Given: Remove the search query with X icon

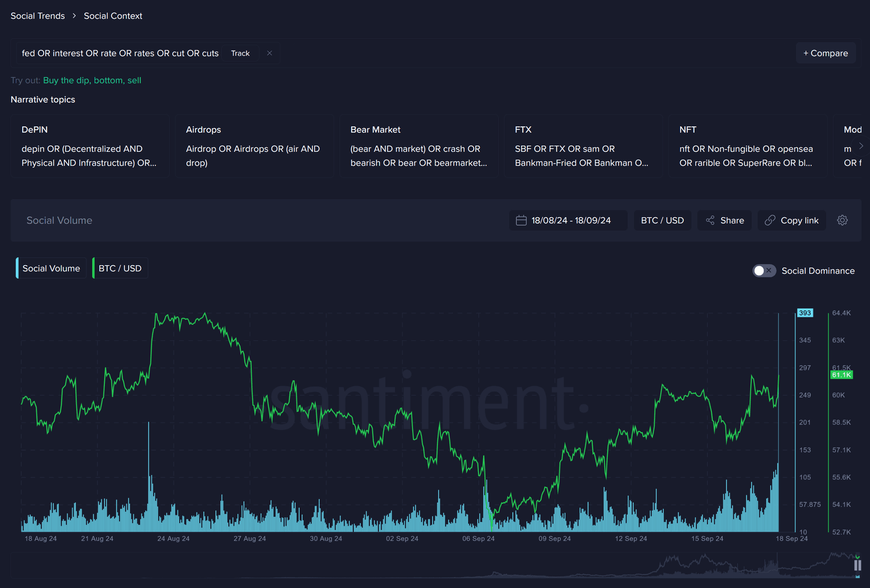Looking at the screenshot, I should (270, 53).
